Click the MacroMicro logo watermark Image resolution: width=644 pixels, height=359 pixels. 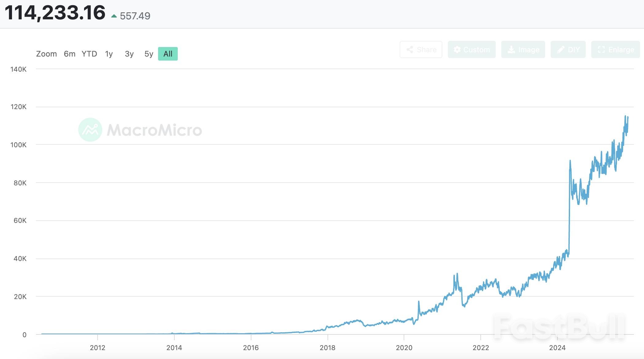click(90, 130)
